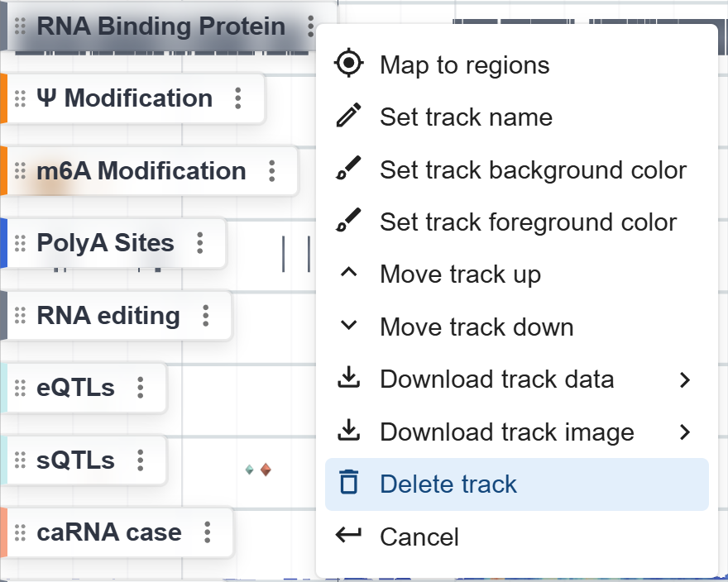Choose Set track name
The height and width of the screenshot is (582, 728).
[466, 117]
